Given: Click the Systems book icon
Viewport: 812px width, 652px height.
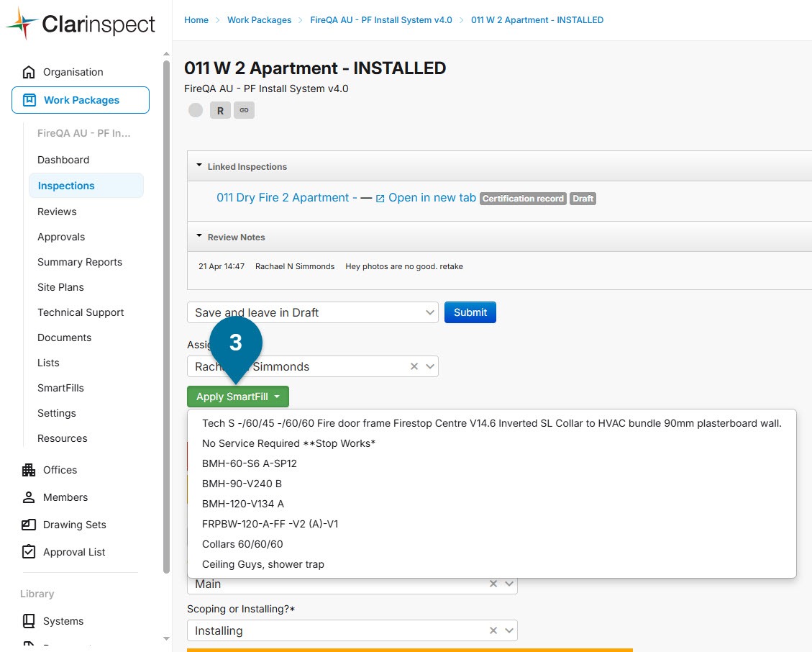Looking at the screenshot, I should coord(29,621).
